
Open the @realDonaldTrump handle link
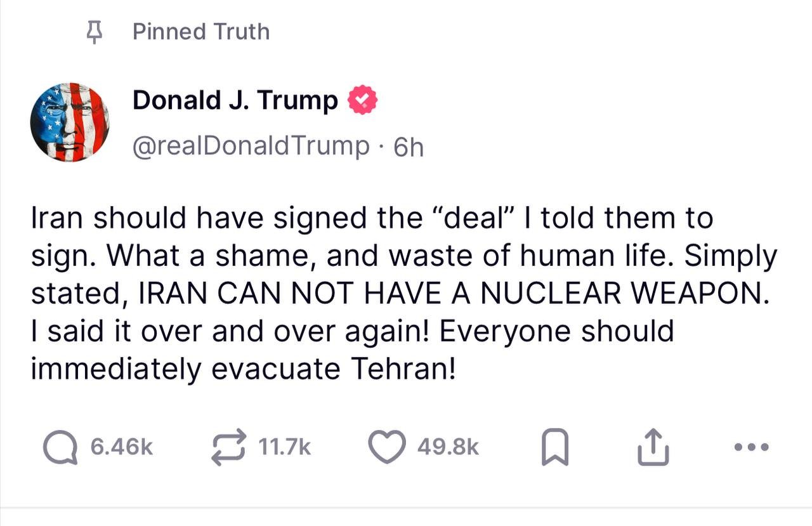coord(251,146)
